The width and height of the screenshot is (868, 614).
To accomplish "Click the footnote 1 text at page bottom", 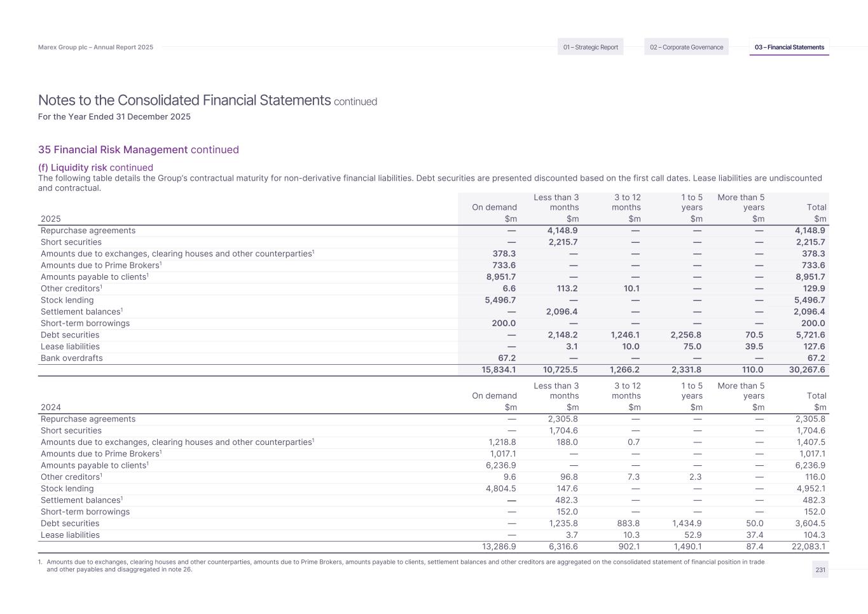I will (x=405, y=566).
